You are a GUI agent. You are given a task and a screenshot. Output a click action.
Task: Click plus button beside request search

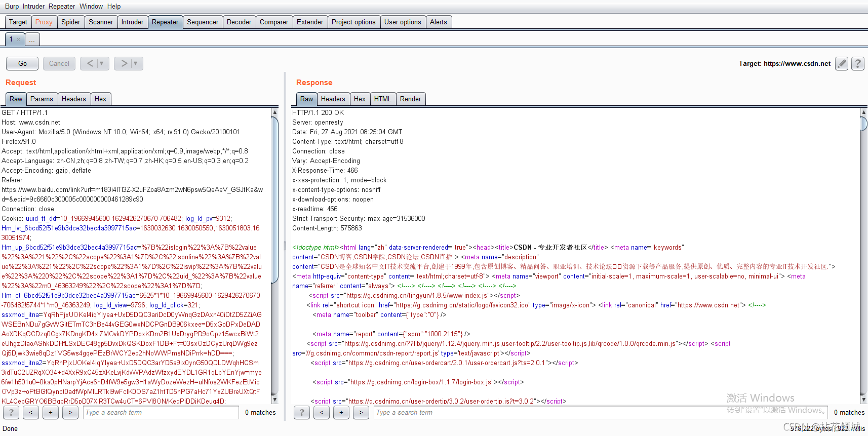pos(51,413)
